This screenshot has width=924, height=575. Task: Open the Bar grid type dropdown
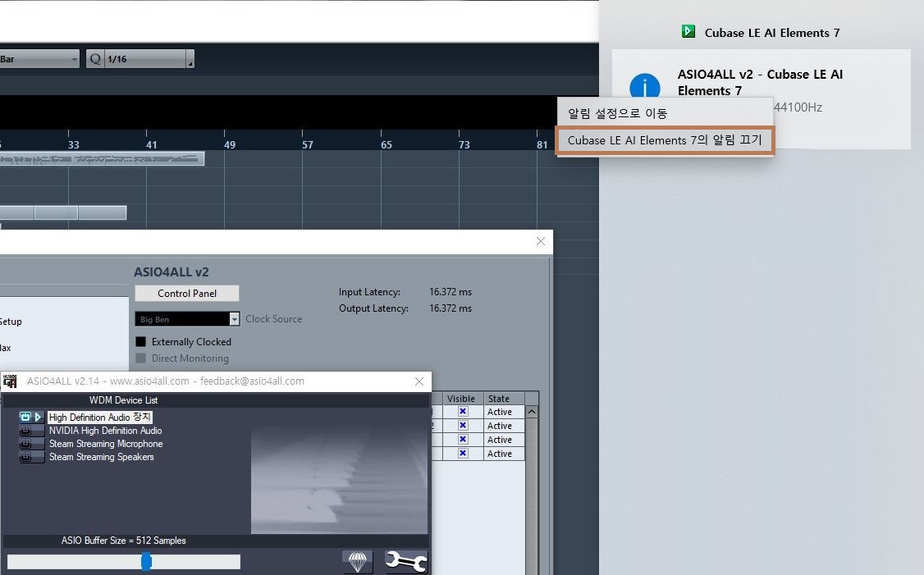[x=39, y=59]
